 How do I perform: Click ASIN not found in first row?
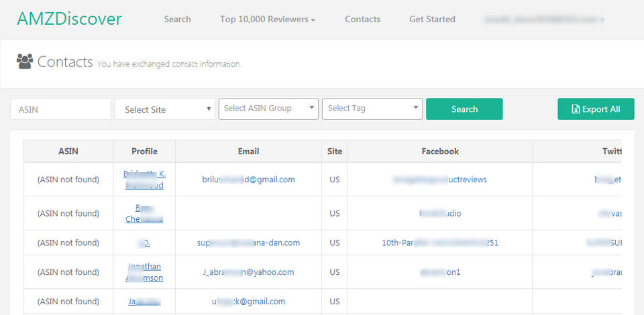tap(68, 180)
